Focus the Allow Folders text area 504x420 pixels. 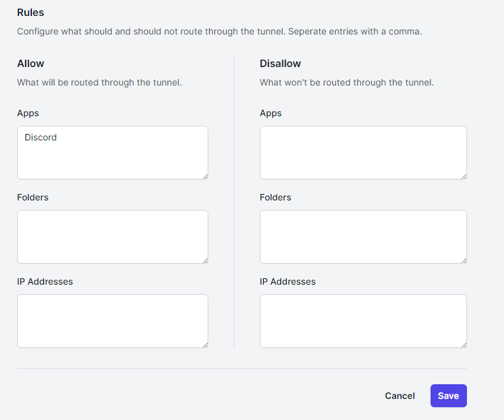(x=112, y=237)
